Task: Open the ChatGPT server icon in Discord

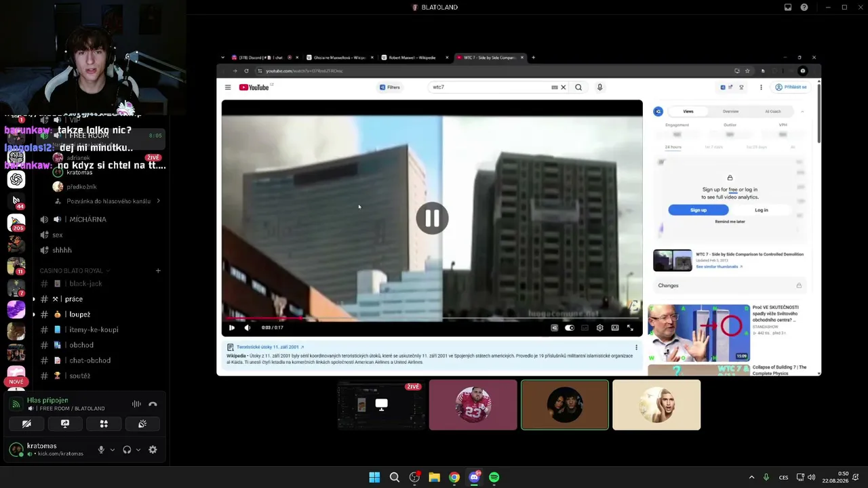Action: point(16,179)
